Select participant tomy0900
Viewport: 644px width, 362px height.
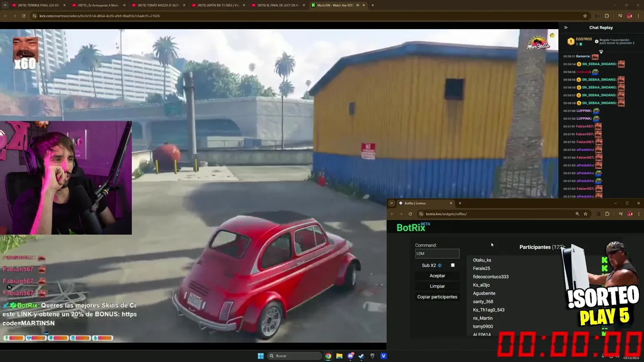tap(483, 326)
